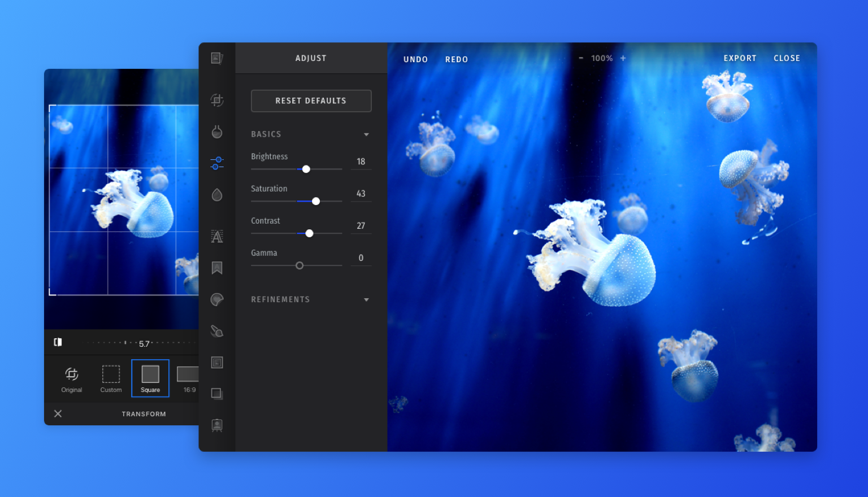The height and width of the screenshot is (497, 868).
Task: Select the active Adjust sliders icon
Action: coord(217,163)
